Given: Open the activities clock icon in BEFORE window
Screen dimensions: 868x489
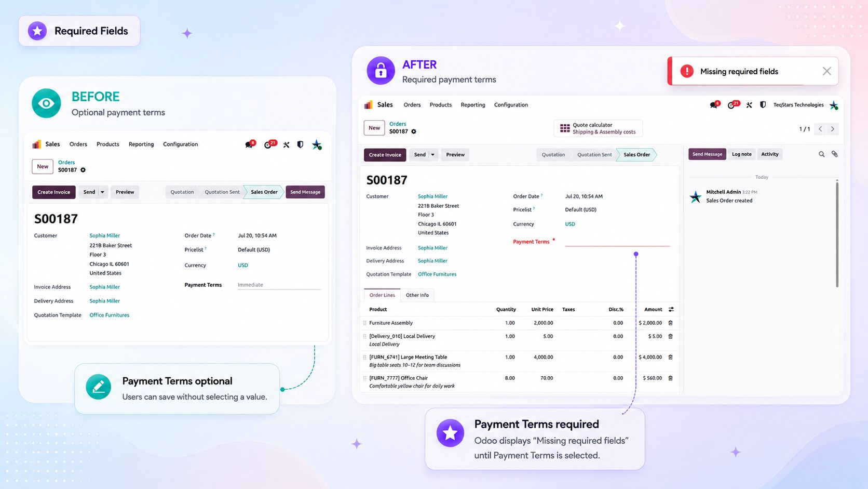Looking at the screenshot, I should tap(268, 144).
